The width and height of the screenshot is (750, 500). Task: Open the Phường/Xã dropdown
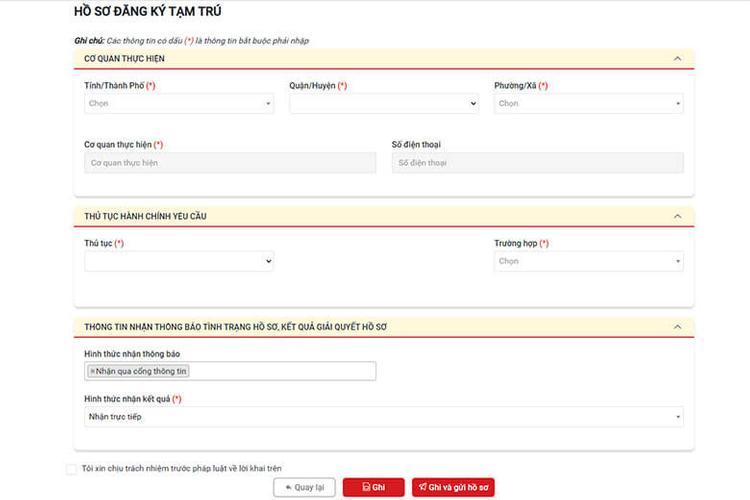pos(589,103)
